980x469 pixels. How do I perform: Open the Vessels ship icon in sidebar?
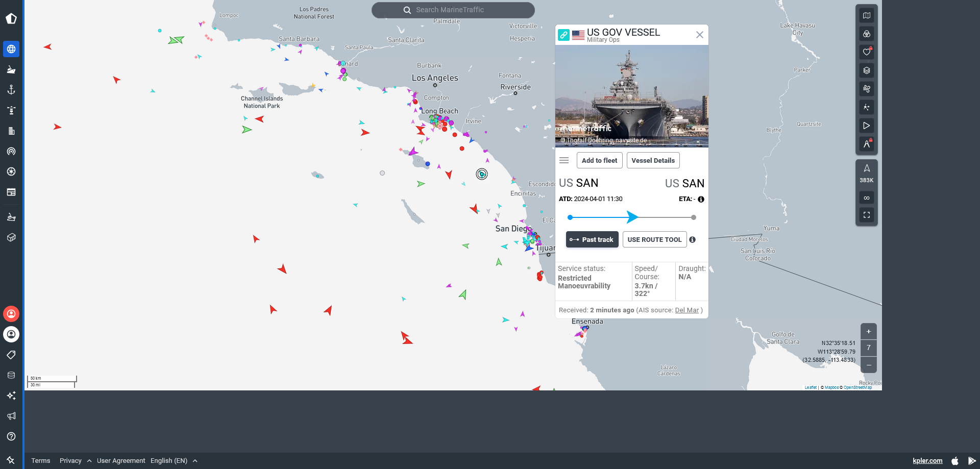[x=11, y=69]
